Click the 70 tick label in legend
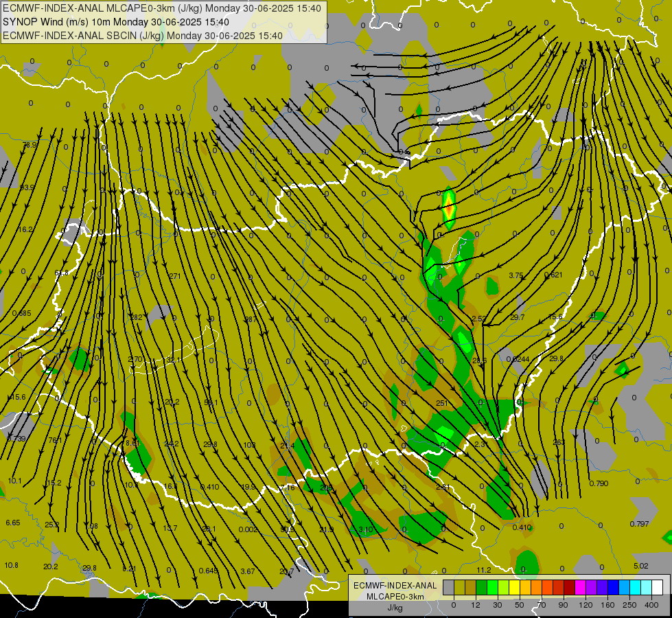This screenshot has width=672, height=618. coord(542,605)
